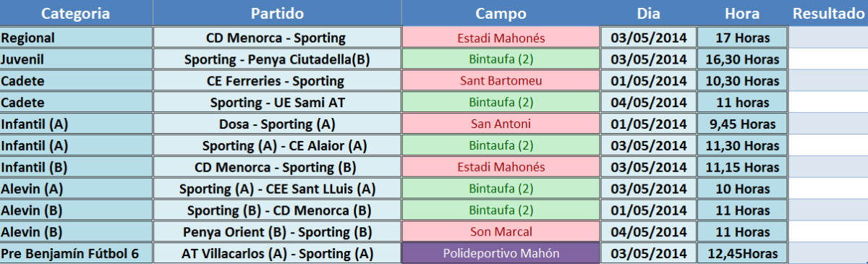Select the empty Resultado cell for Regional
Viewport: 868px width, 264px height.
click(x=828, y=38)
